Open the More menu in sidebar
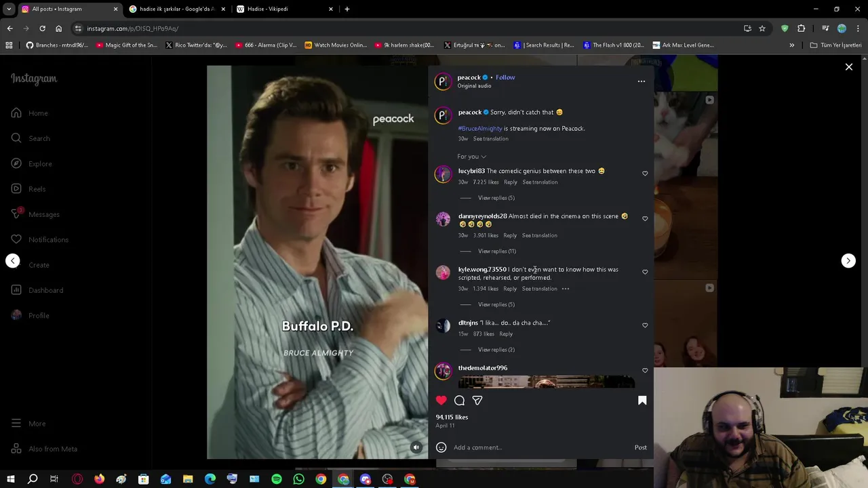Screen dimensions: 868x488 coord(28,424)
